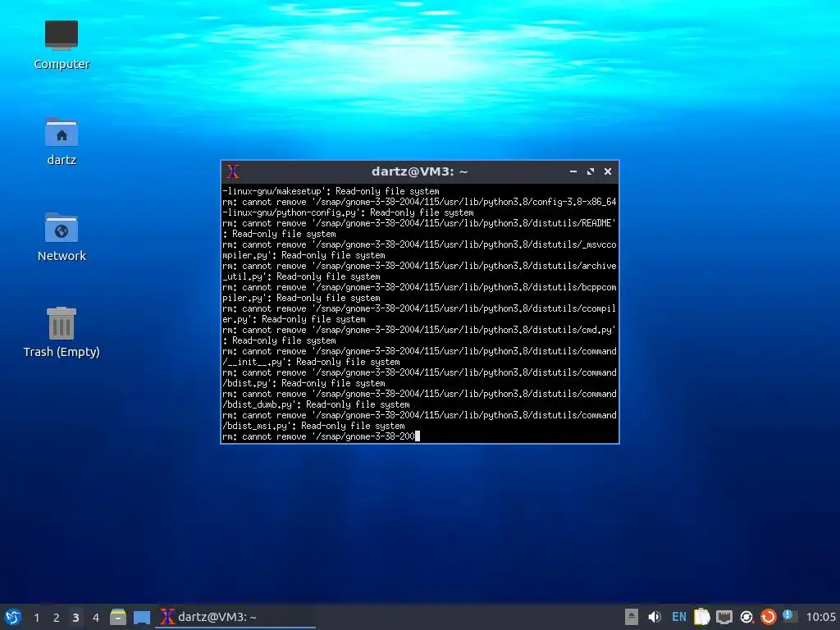Switch to workspace 2
840x630 pixels.
tap(57, 618)
